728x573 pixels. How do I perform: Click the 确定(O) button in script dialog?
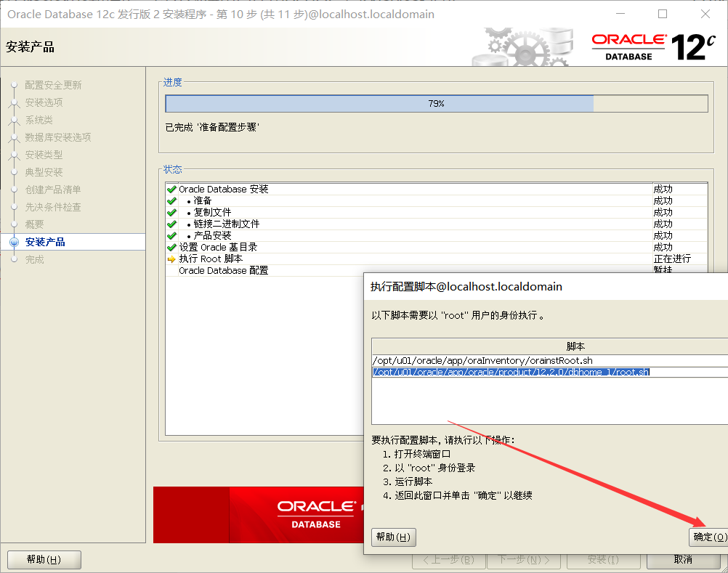tap(708, 537)
